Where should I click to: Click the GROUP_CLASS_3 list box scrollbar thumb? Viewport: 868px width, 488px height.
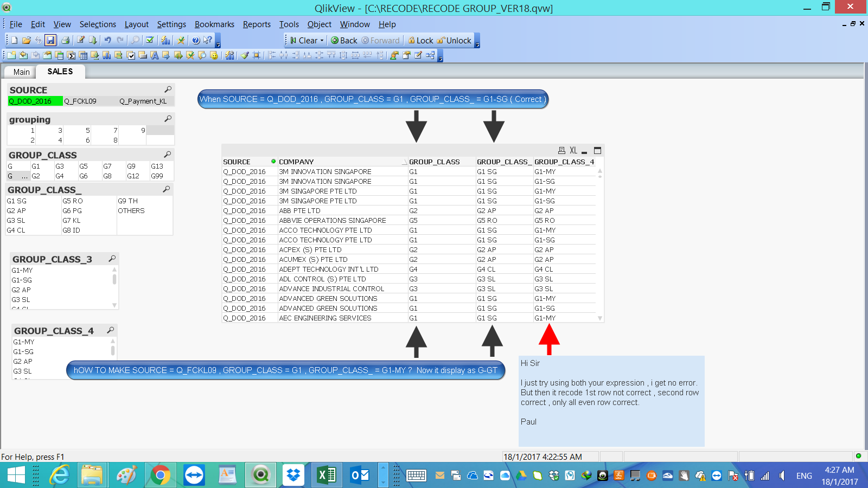pos(114,279)
